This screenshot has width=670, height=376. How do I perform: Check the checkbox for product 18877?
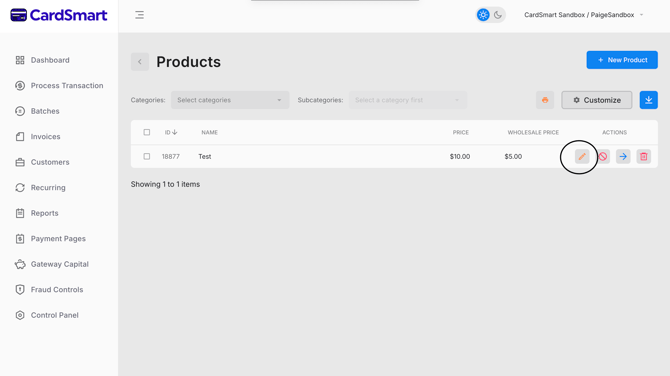147,156
